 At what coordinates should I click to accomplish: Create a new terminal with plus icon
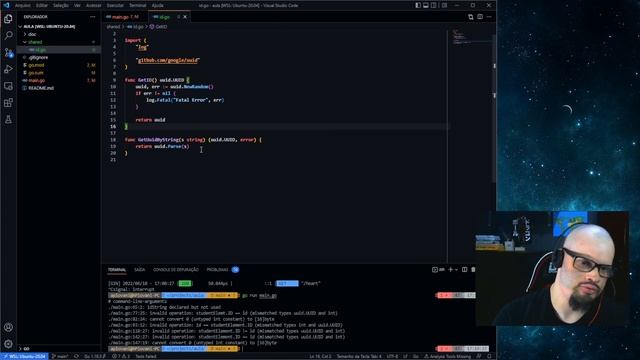pos(451,270)
